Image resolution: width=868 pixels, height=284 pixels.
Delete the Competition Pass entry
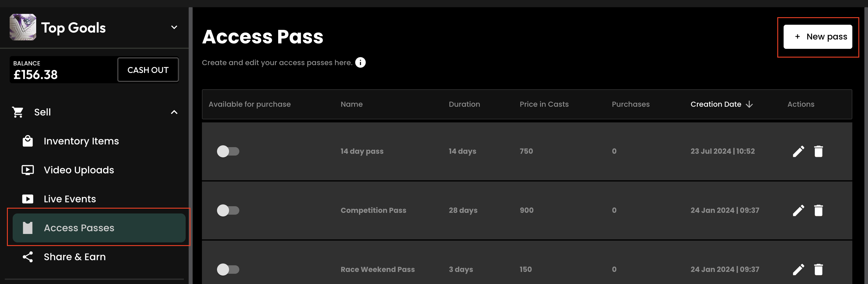[x=819, y=210]
